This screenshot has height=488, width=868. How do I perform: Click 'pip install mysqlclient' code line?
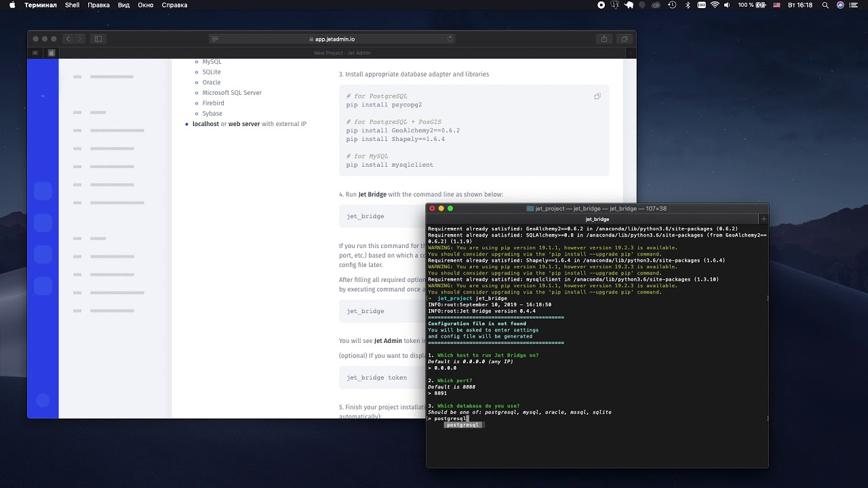tap(389, 165)
